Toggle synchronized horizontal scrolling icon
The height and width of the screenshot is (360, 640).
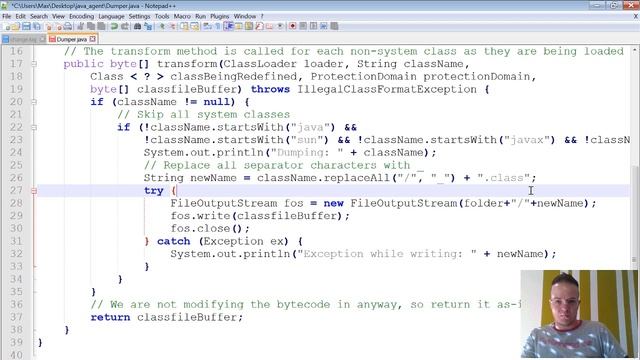click(x=195, y=26)
